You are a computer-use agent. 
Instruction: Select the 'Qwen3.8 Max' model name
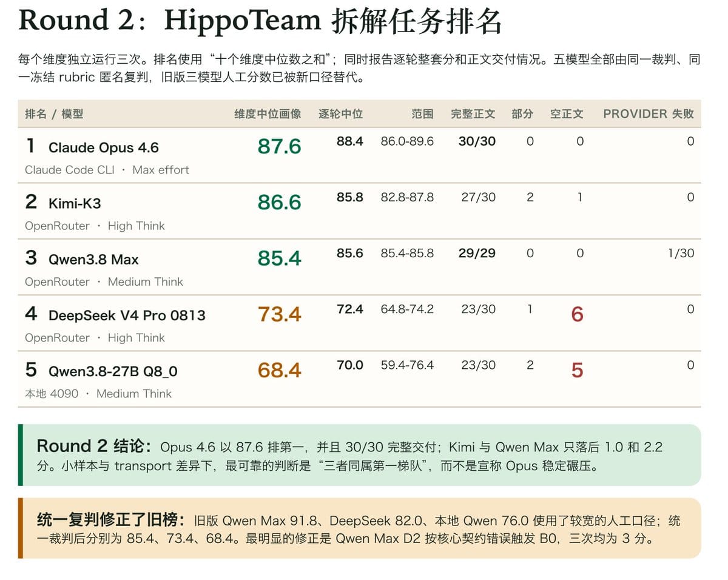[x=93, y=260]
